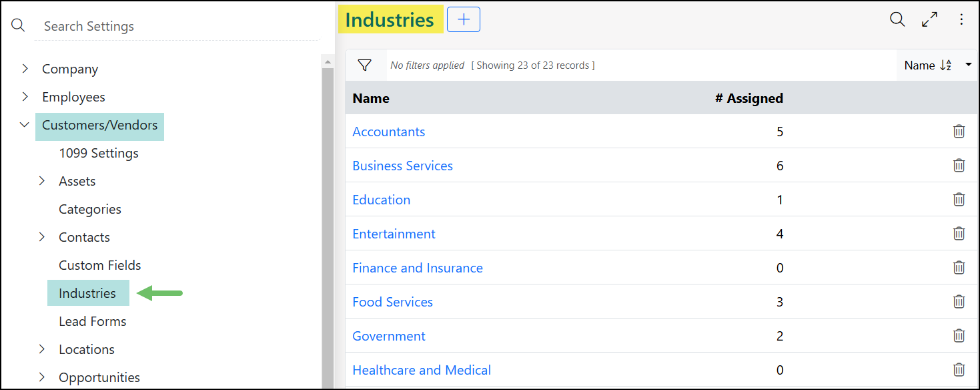The image size is (980, 390).
Task: Click assigned count 3 for Food Services
Action: [780, 302]
